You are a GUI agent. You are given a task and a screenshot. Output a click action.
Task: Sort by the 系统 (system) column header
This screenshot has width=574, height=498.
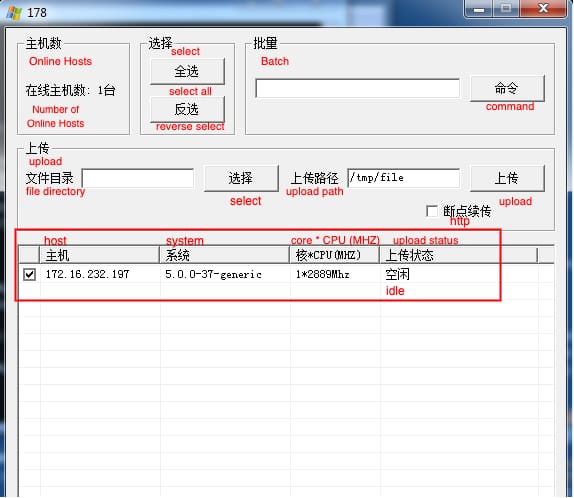click(x=224, y=255)
